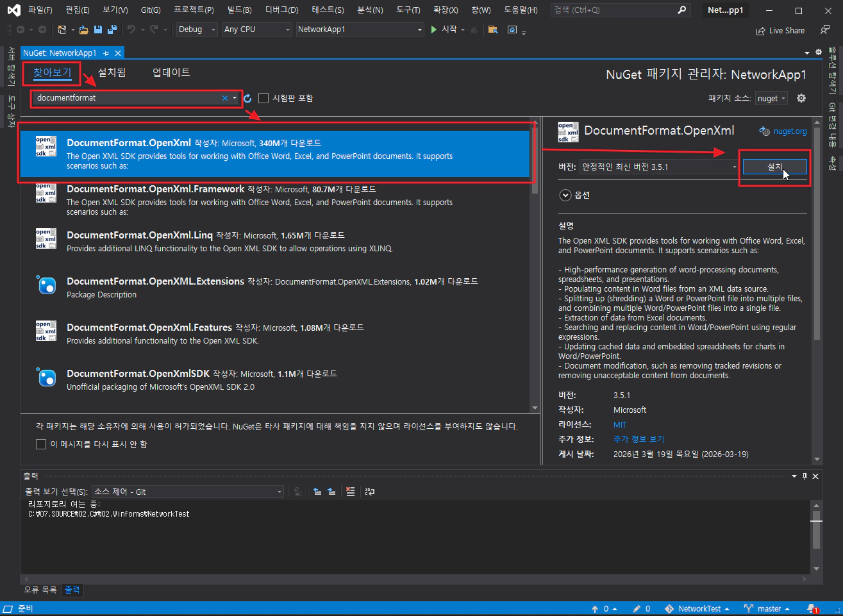
Task: Click the Open File folder icon
Action: pos(84,29)
